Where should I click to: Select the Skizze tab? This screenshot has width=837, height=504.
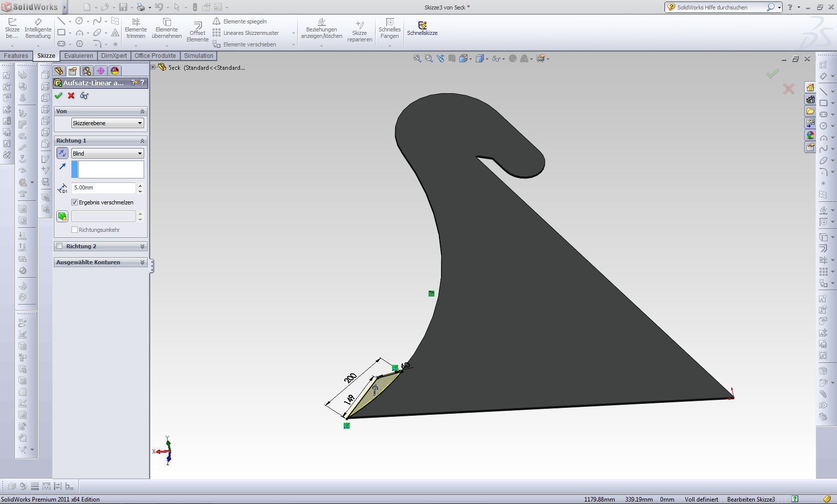pyautogui.click(x=46, y=56)
